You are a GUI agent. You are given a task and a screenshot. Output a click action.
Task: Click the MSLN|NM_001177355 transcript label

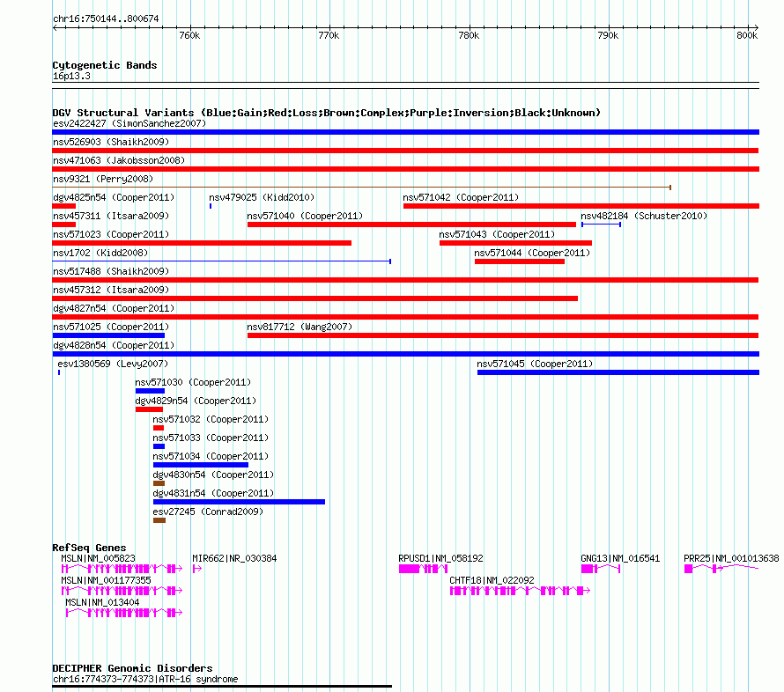[106, 580]
